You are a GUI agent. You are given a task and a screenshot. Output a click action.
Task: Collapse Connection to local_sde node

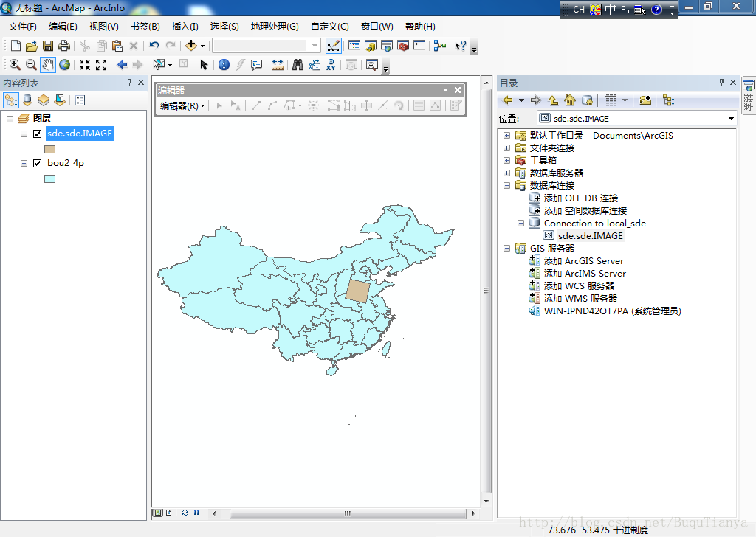(x=520, y=223)
